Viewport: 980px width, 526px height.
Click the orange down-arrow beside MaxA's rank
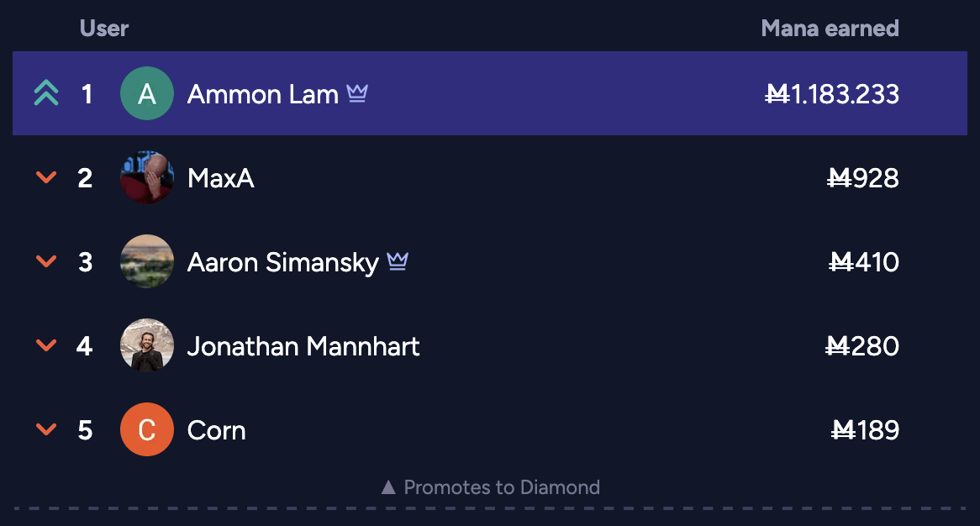46,177
